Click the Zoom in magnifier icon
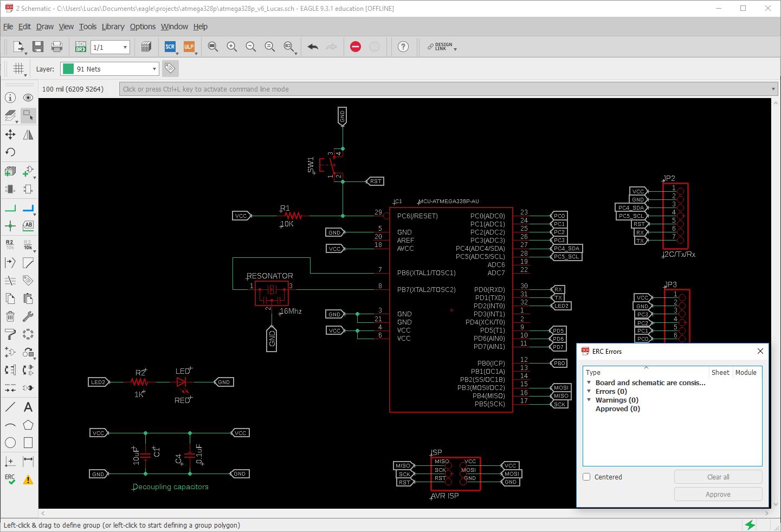 232,47
